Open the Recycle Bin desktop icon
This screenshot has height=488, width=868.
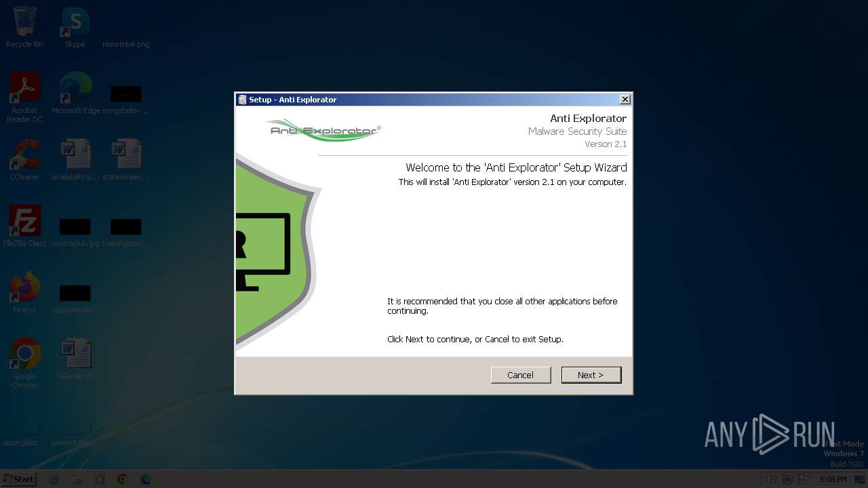click(x=24, y=27)
